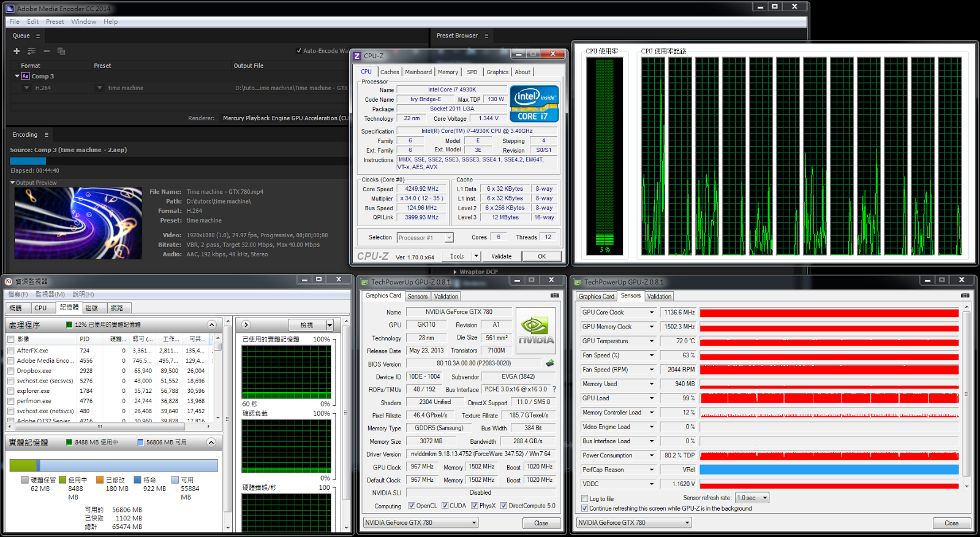The width and height of the screenshot is (980, 537).
Task: Switch to the Mainboard tab in CPU-Z
Action: [x=418, y=72]
